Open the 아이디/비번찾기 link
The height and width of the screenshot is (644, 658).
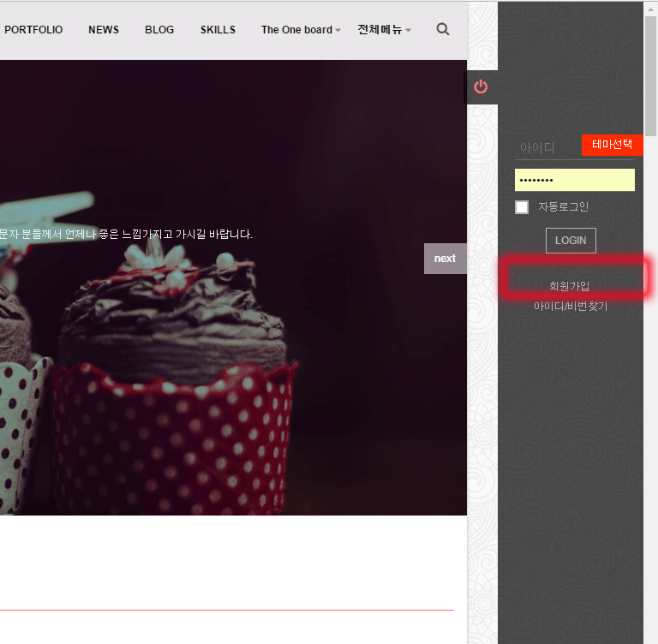[571, 307]
